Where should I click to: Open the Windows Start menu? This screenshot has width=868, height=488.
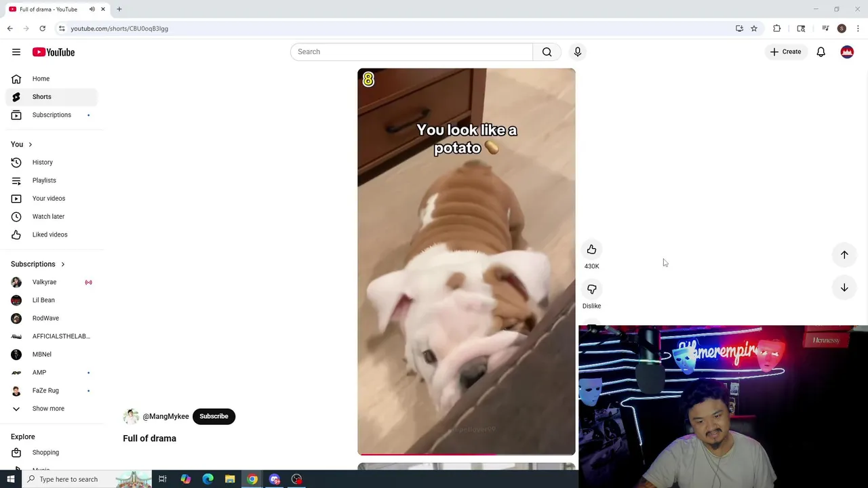10,479
